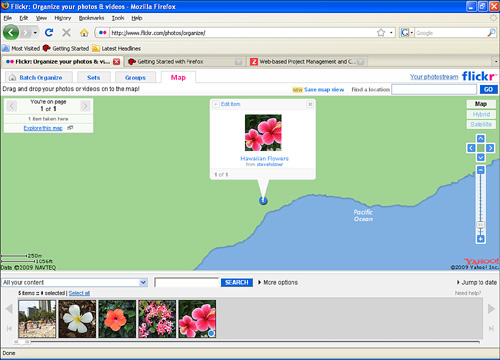Reload the page with the refresh icon

click(x=49, y=33)
